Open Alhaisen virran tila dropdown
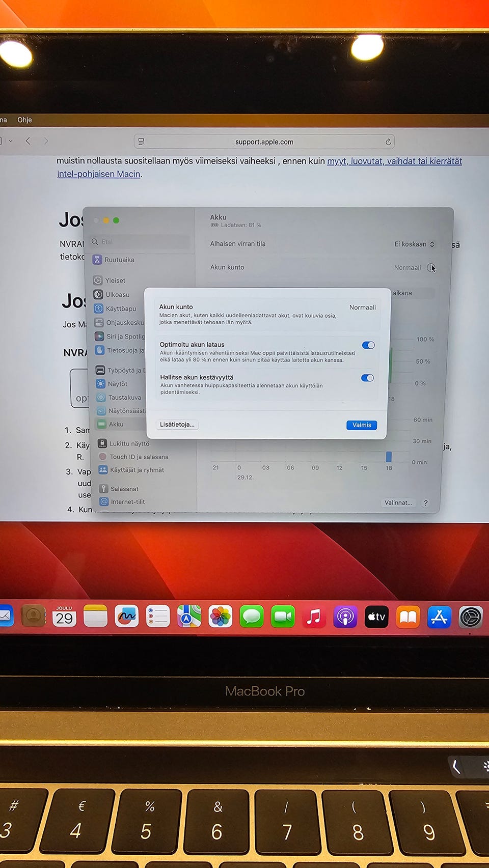This screenshot has height=868, width=489. coord(414,244)
